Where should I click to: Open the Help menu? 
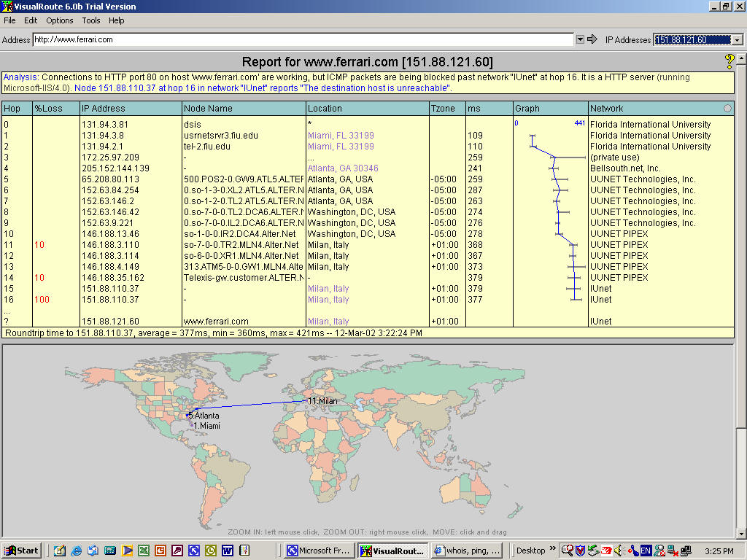116,20
